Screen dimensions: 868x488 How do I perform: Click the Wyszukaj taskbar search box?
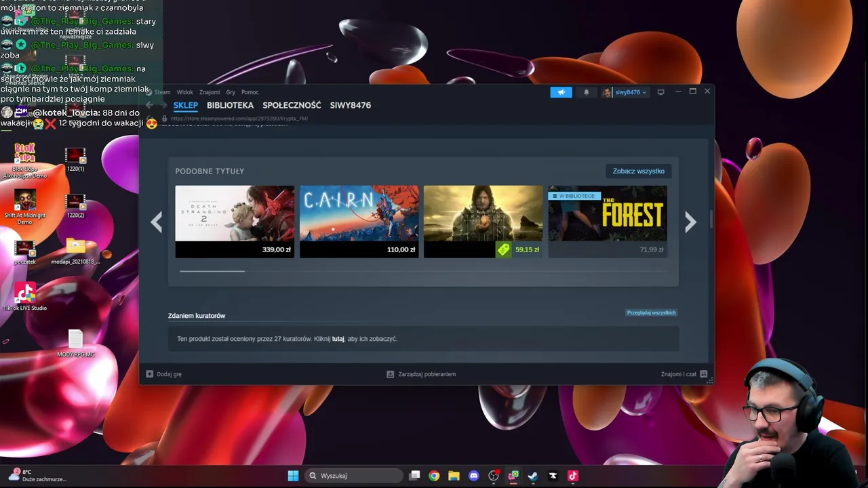pos(353,476)
